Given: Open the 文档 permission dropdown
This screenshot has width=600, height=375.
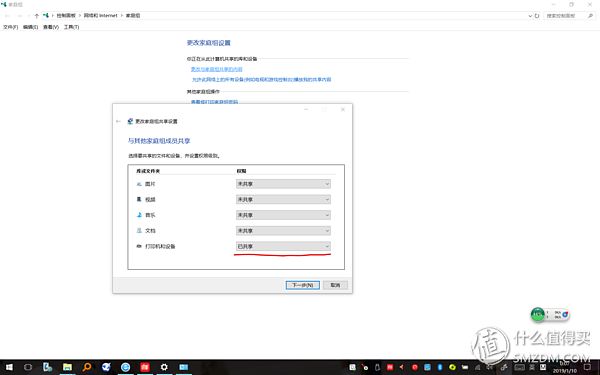Looking at the screenshot, I should (x=283, y=231).
